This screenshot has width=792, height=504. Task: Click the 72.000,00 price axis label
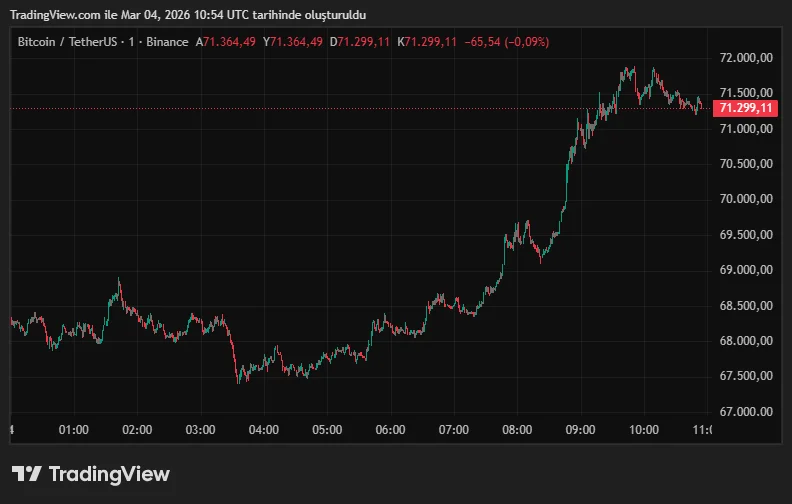(746, 59)
